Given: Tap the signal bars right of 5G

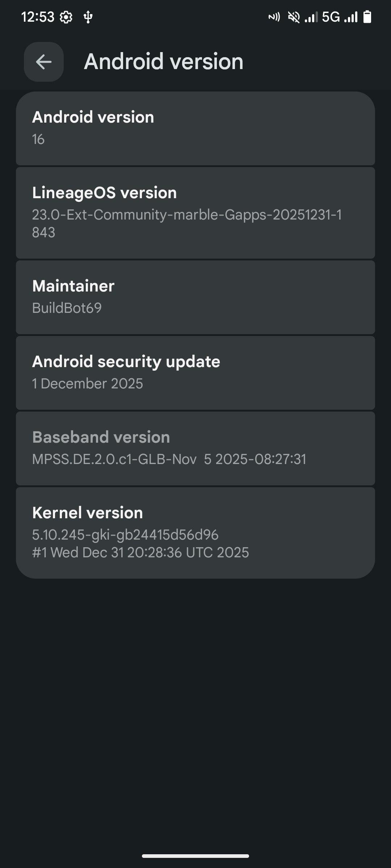Looking at the screenshot, I should pos(351,17).
